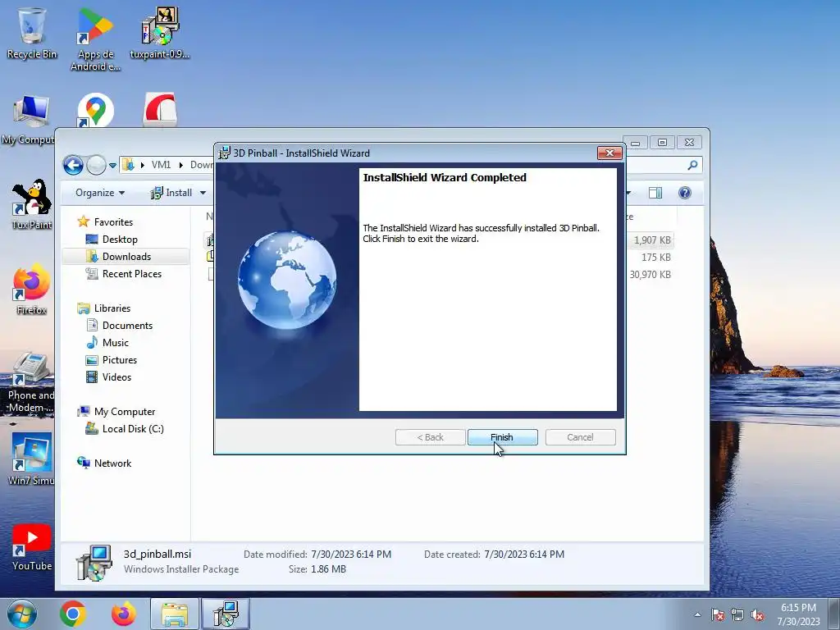Select the Firefox desktop shortcut
840x630 pixels.
(32, 290)
